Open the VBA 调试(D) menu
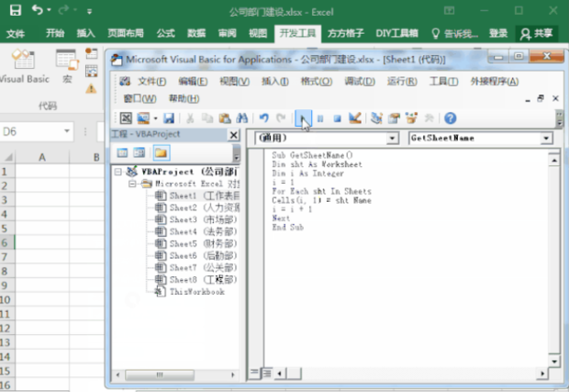569x392 pixels. click(x=360, y=82)
